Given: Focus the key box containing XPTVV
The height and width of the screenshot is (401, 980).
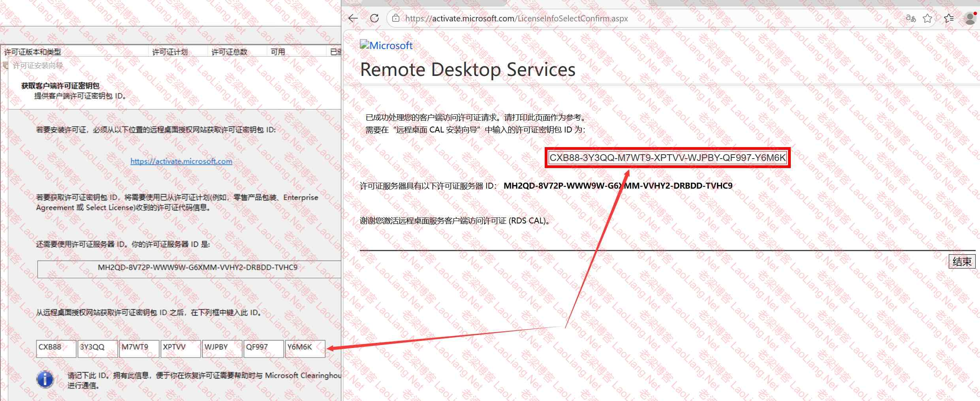Looking at the screenshot, I should (181, 349).
